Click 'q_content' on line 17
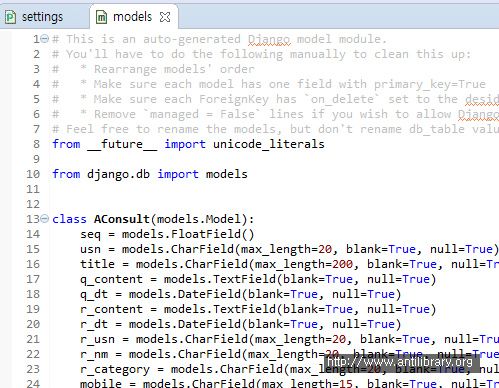Screen dimensions: 499x388 [111, 279]
